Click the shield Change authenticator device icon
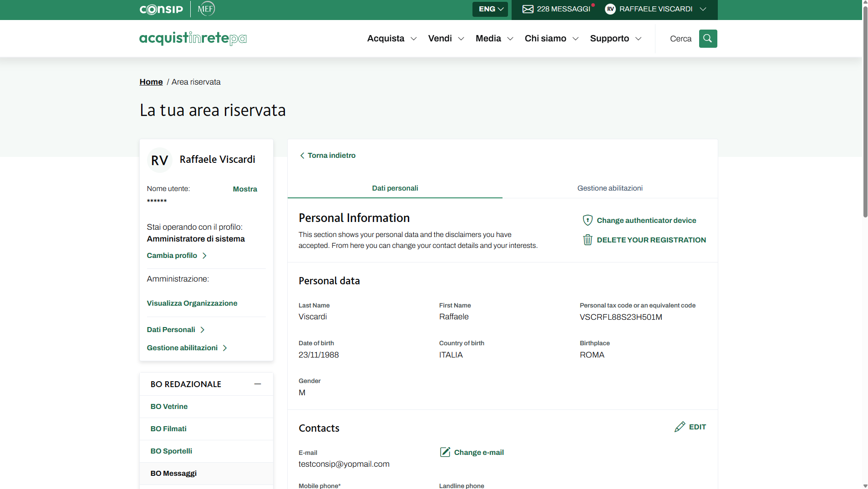868x489 pixels. click(588, 220)
